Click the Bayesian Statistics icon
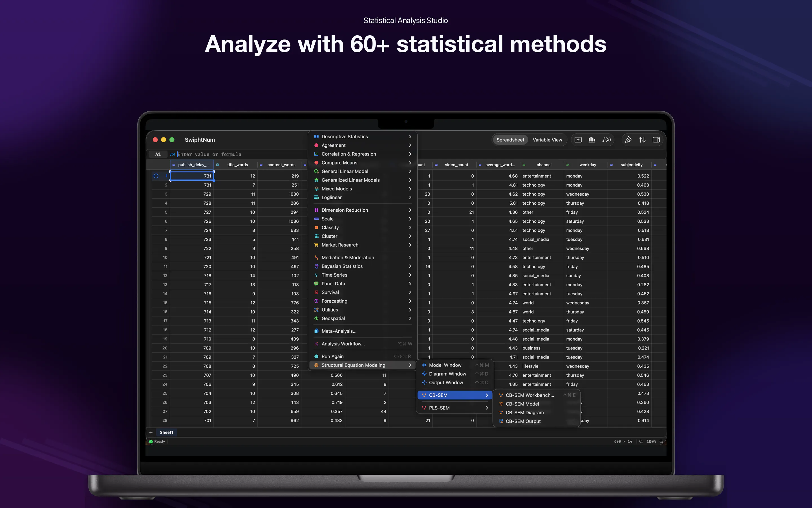 coord(316,266)
